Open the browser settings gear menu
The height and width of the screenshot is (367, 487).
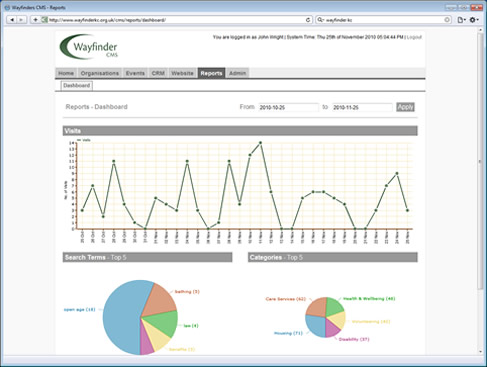[474, 20]
